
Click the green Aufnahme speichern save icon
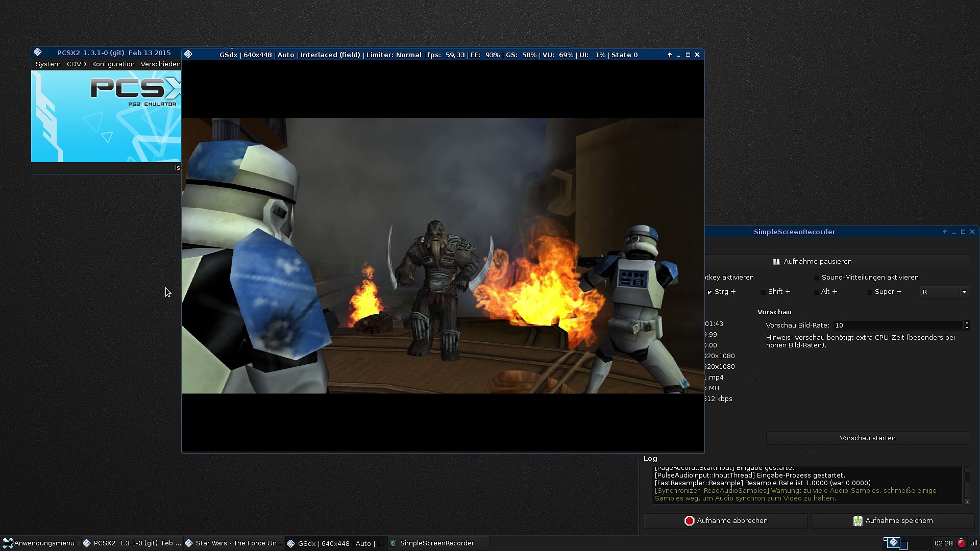857,521
